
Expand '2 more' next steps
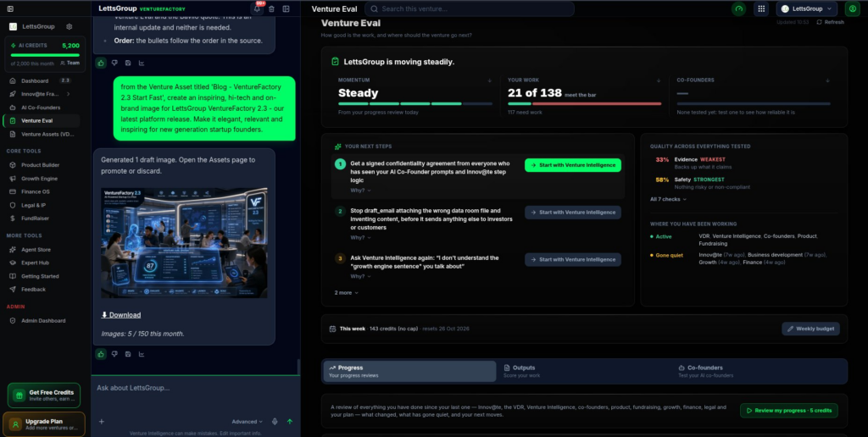(346, 293)
